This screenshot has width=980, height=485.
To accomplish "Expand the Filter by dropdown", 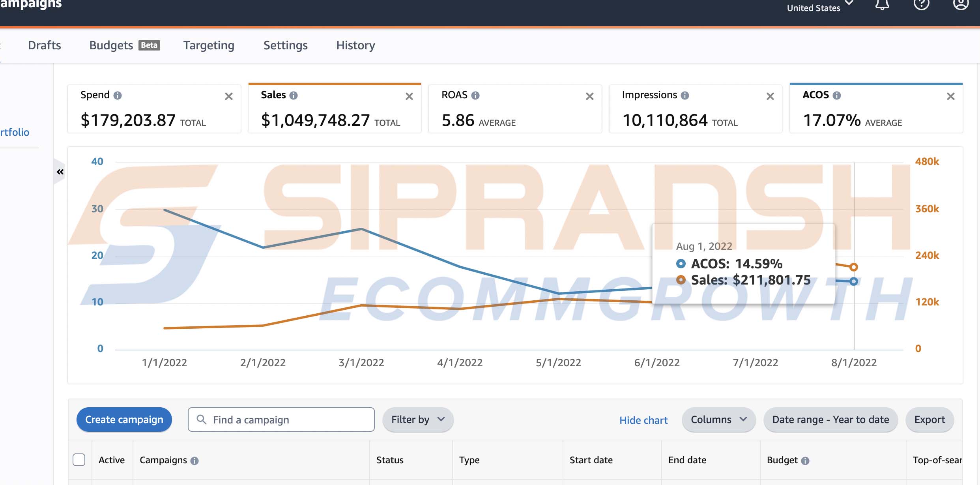I will pyautogui.click(x=418, y=419).
